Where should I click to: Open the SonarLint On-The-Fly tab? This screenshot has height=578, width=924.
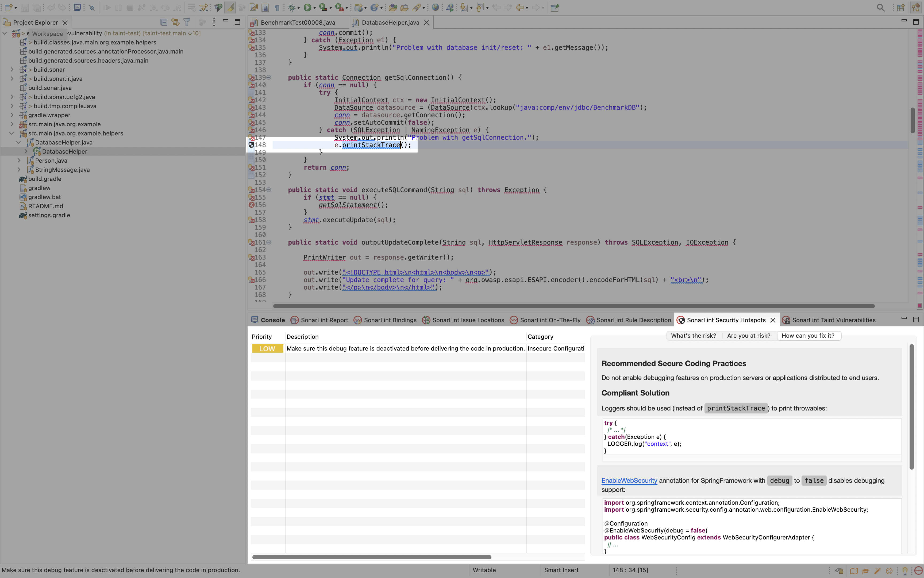click(x=545, y=320)
